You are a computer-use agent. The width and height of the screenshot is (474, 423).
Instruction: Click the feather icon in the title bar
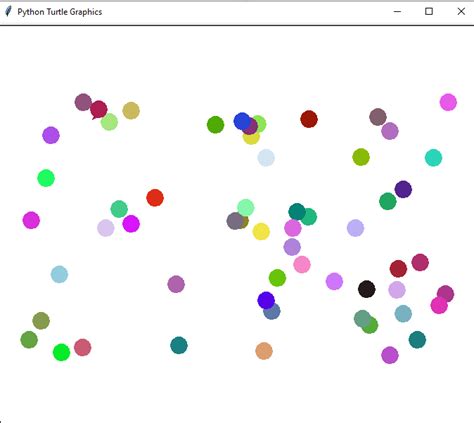pyautogui.click(x=8, y=11)
